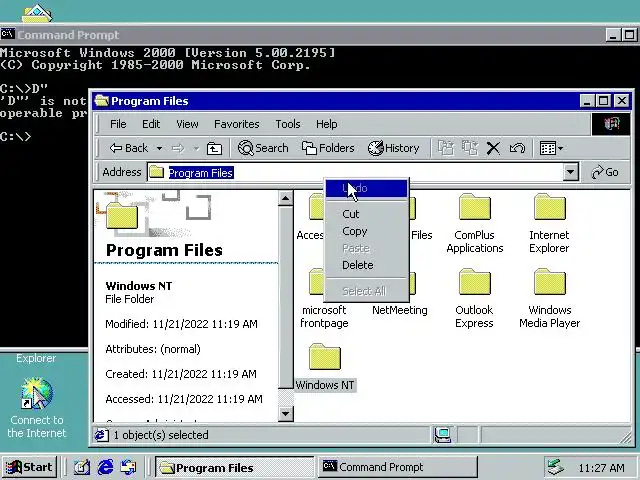Go Back in Explorer
Image resolution: width=640 pixels, height=480 pixels.
tap(129, 148)
